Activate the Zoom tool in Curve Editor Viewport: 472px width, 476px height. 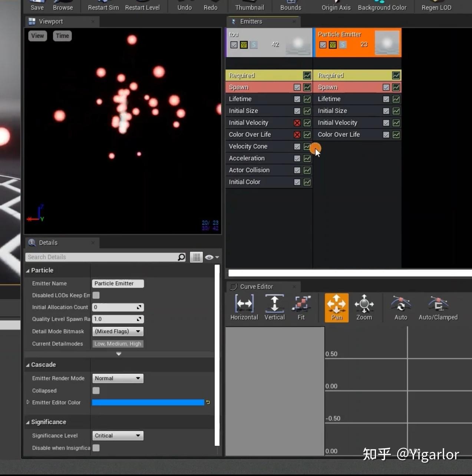coord(364,307)
